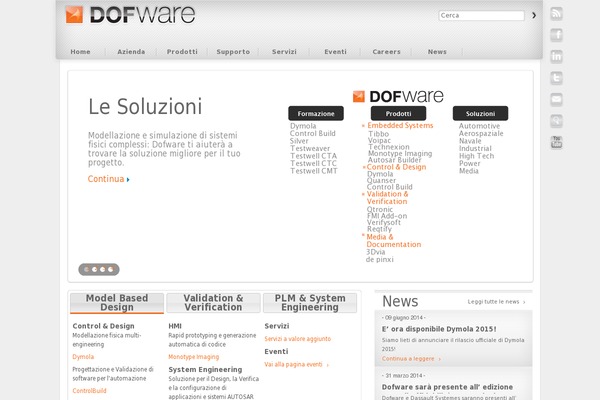
Task: Open Control & Design category heading in banner
Action: click(396, 167)
